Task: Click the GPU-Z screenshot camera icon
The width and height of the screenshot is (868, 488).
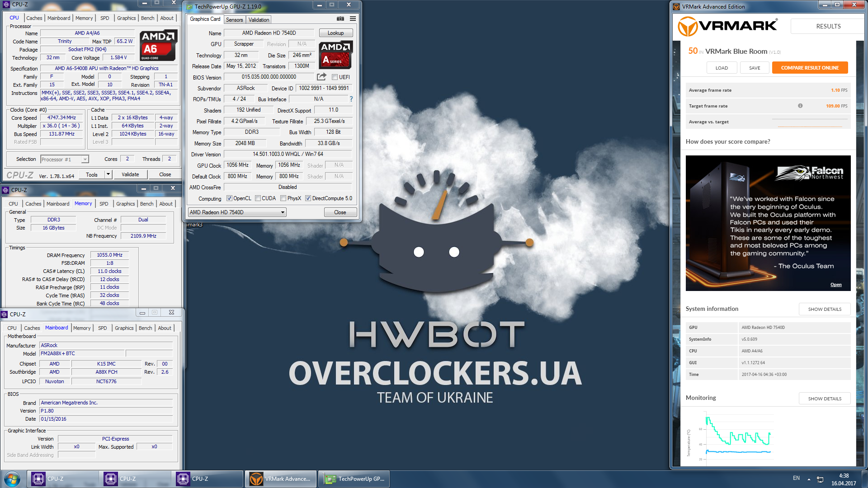Action: pos(340,19)
